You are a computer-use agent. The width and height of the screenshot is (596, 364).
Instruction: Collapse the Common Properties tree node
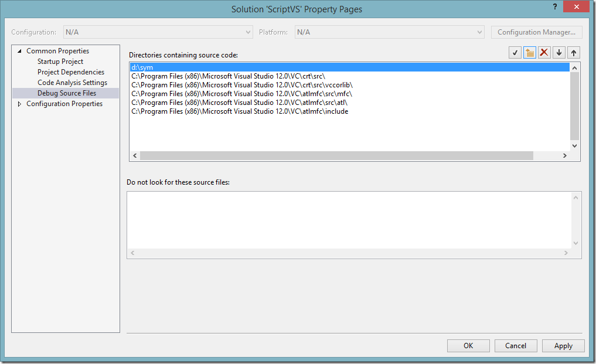coord(20,51)
